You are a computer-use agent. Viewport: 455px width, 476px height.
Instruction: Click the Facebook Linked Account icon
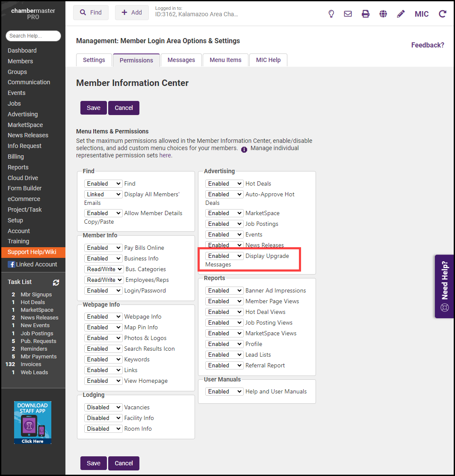pos(12,264)
